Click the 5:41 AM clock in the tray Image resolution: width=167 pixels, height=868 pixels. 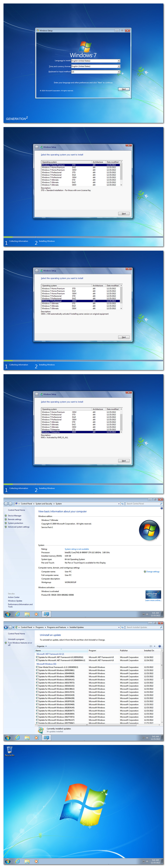pyautogui.click(x=156, y=614)
